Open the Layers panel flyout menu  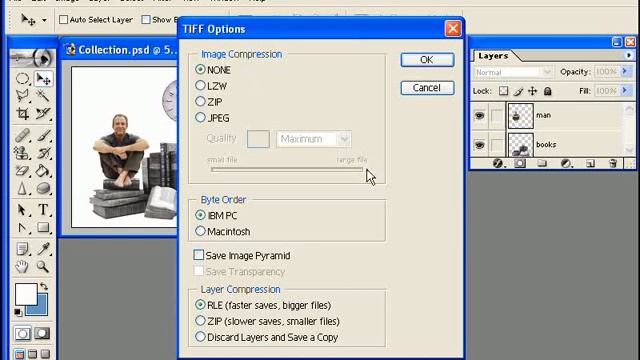coord(629,56)
